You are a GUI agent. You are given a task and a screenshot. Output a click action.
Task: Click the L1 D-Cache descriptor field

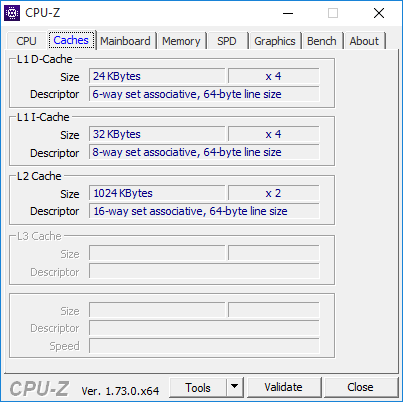(x=204, y=94)
